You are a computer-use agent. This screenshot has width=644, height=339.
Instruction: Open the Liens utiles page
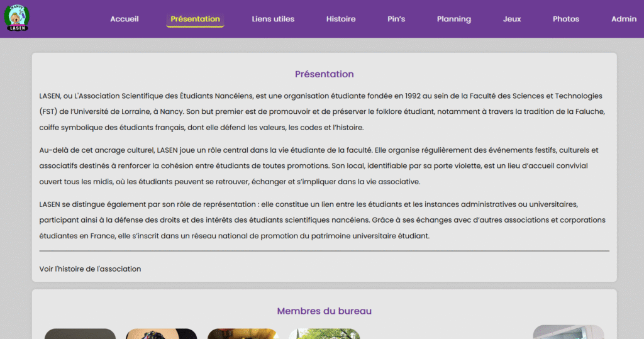273,19
